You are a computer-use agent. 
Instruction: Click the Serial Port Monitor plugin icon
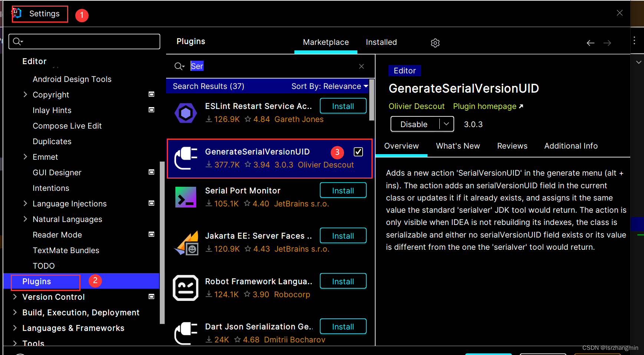coord(186,197)
